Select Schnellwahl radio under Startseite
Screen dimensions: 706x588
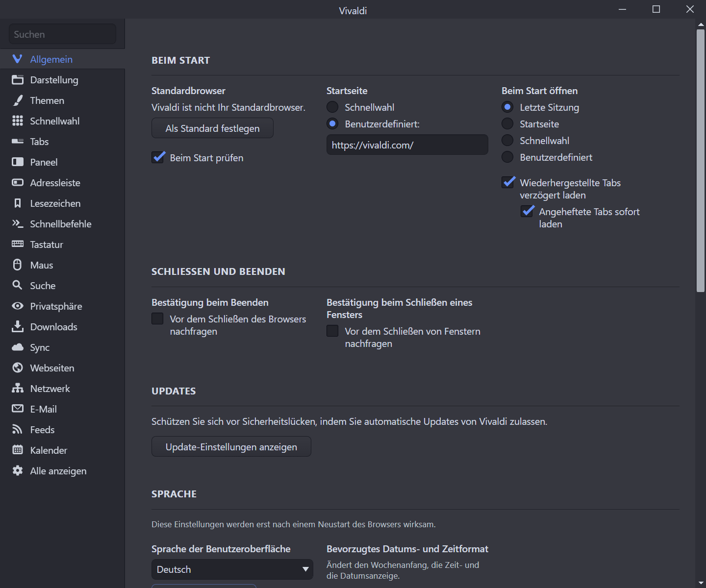point(332,107)
